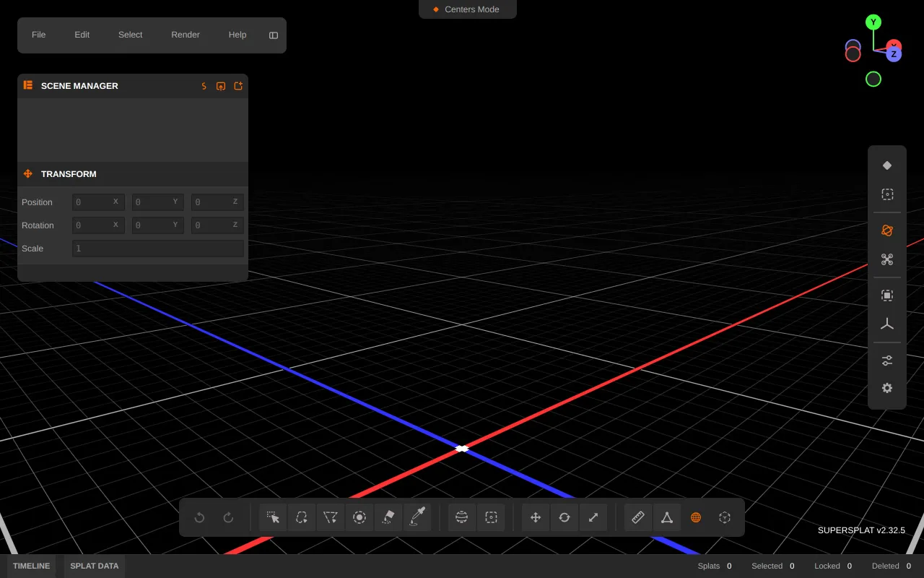Select the brush selection tool
The image size is (924, 578).
pos(359,517)
